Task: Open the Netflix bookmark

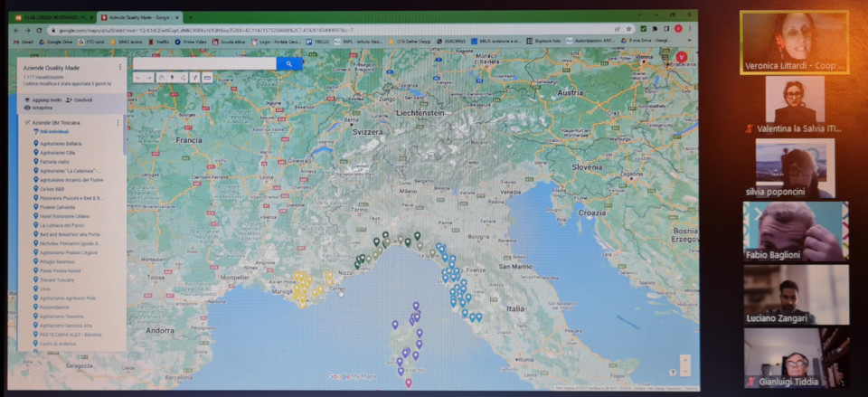Action: pos(158,41)
